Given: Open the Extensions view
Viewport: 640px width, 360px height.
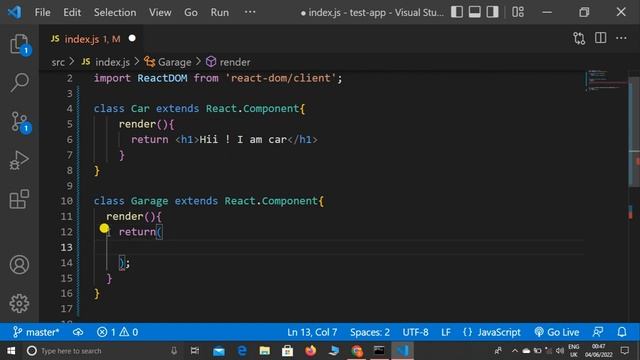Looking at the screenshot, I should pos(19,199).
